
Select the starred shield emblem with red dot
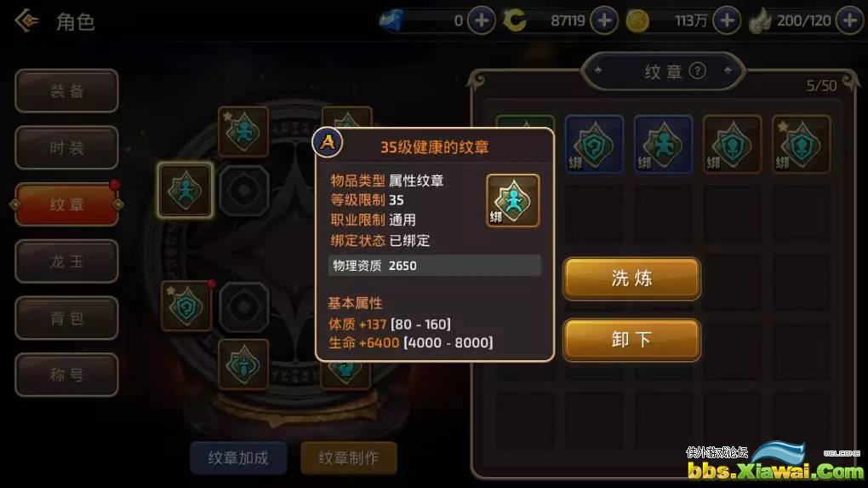pos(186,306)
